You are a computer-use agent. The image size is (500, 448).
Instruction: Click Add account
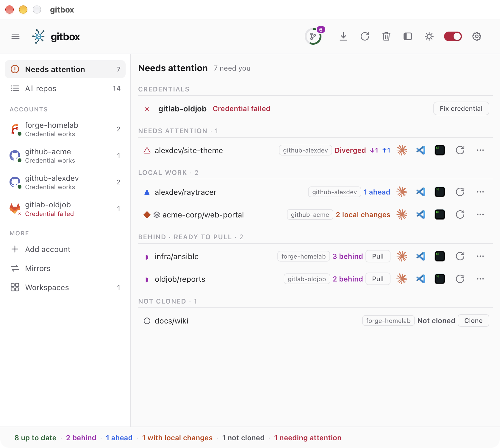pos(65,249)
